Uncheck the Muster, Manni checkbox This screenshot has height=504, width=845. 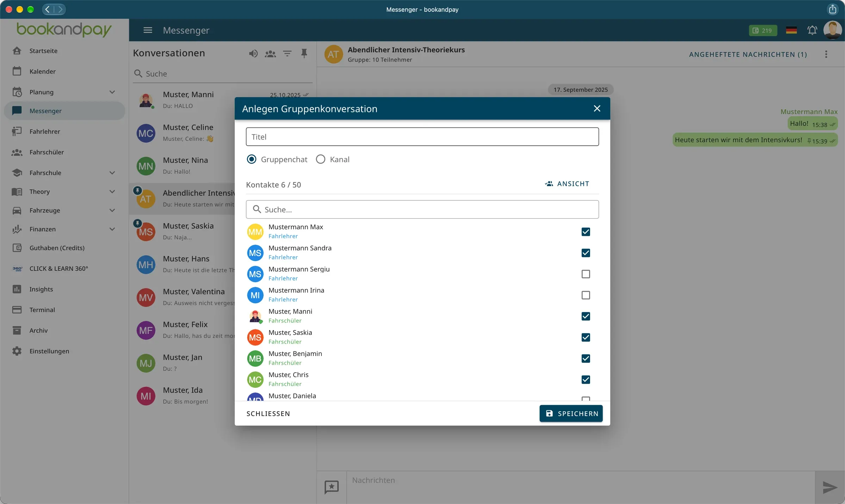click(586, 316)
